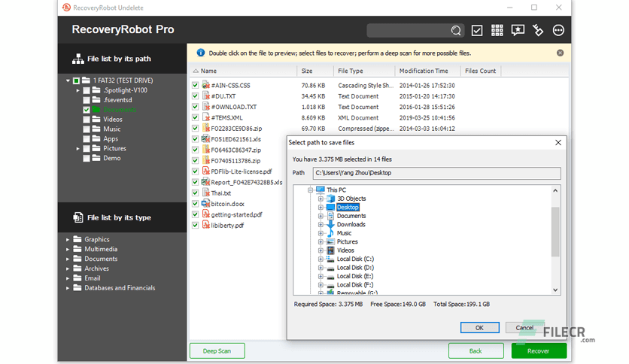Click the Music note icon in dialog
The image size is (629, 364).
pos(330,233)
